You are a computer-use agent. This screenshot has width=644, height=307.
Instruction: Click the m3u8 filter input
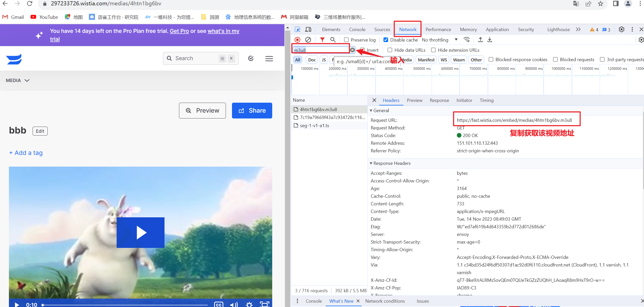tap(321, 50)
